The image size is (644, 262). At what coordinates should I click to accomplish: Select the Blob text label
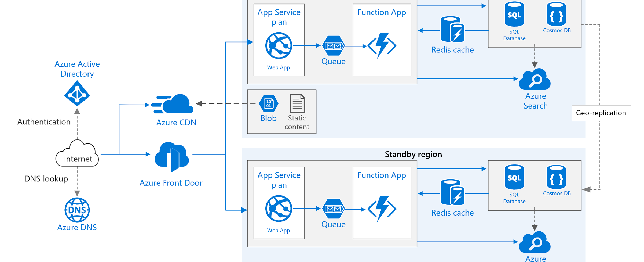coord(269,118)
